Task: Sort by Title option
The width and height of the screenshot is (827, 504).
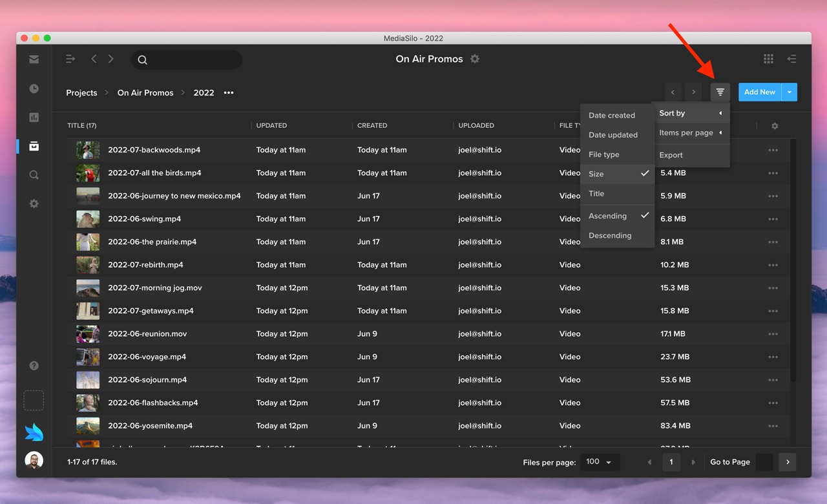Action: (618, 193)
